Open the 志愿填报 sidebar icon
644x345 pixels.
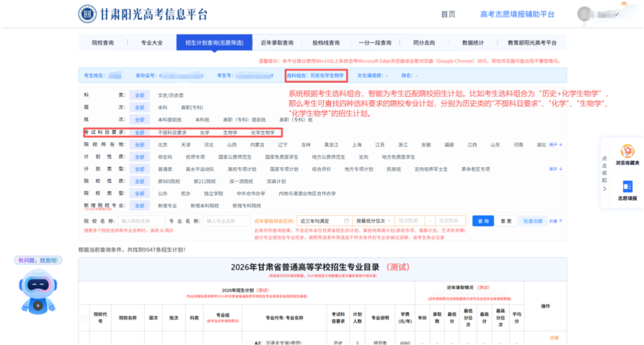click(627, 190)
